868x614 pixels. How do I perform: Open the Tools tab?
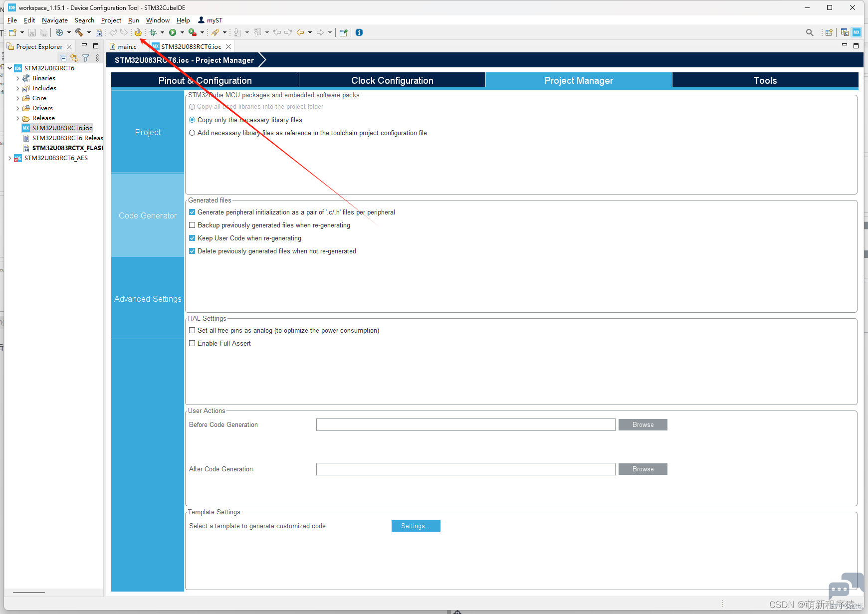pos(765,80)
